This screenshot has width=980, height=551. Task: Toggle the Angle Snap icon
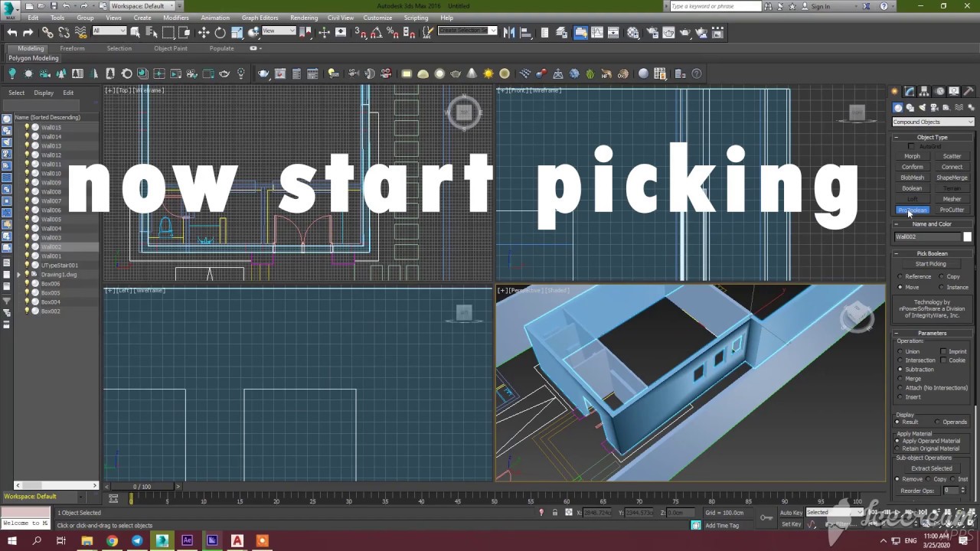[377, 32]
